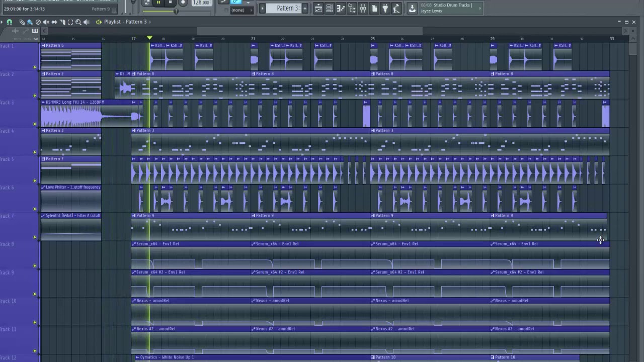Mute Track 8 via its green light

(35, 265)
